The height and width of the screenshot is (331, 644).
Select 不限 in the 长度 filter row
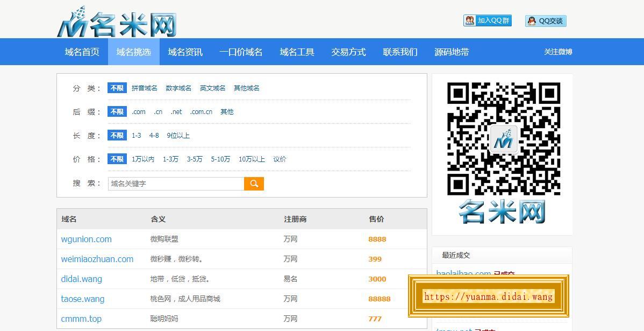point(117,135)
